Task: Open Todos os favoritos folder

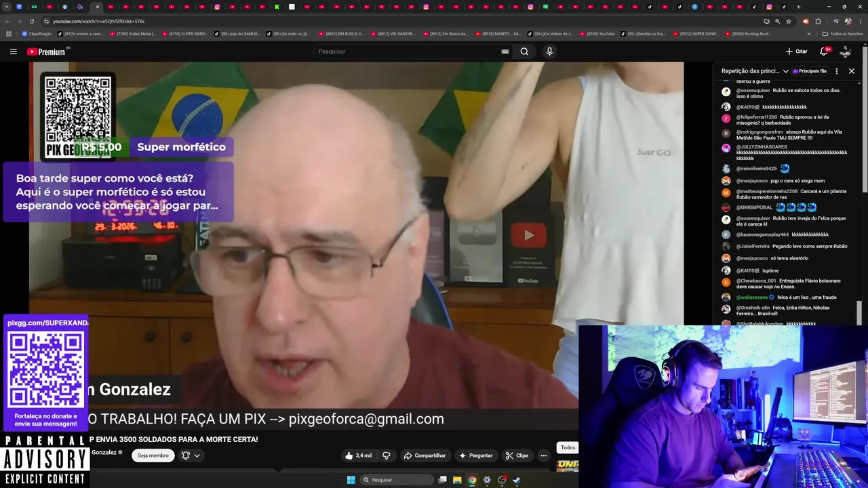Action: pos(842,33)
